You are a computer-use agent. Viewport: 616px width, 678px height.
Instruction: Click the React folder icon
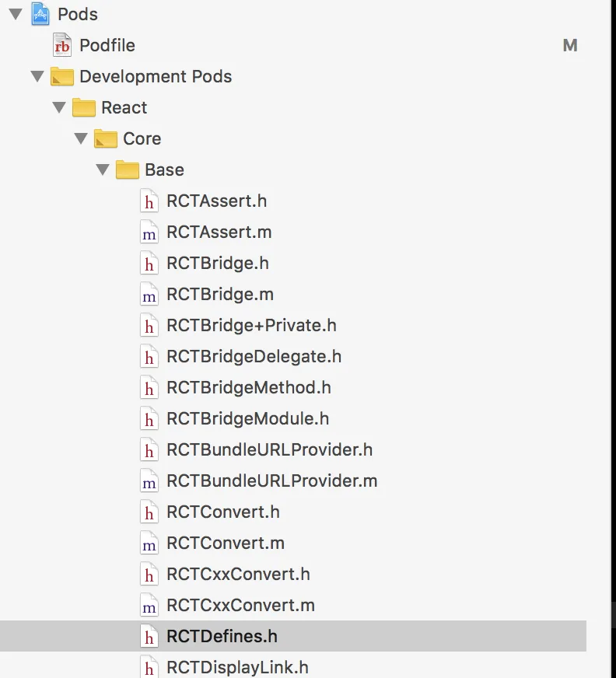point(84,107)
